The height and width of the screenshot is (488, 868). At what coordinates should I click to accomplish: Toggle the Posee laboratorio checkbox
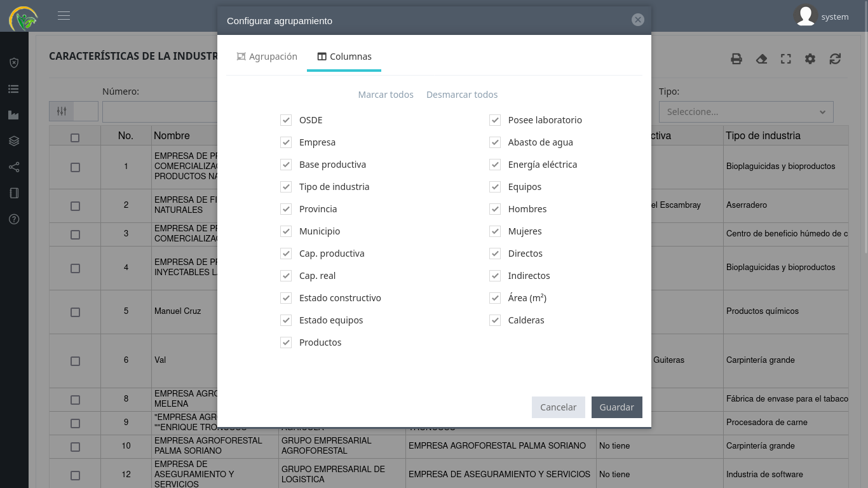click(x=495, y=120)
